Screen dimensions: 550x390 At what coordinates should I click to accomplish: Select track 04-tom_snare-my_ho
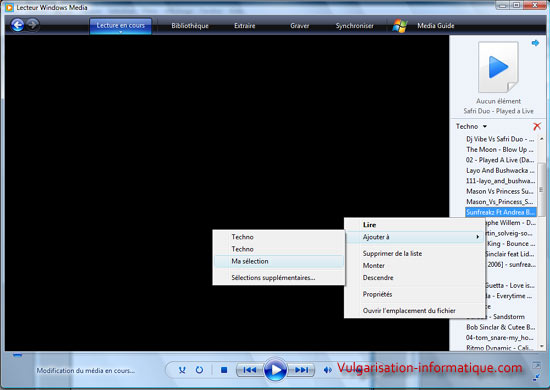coord(500,338)
